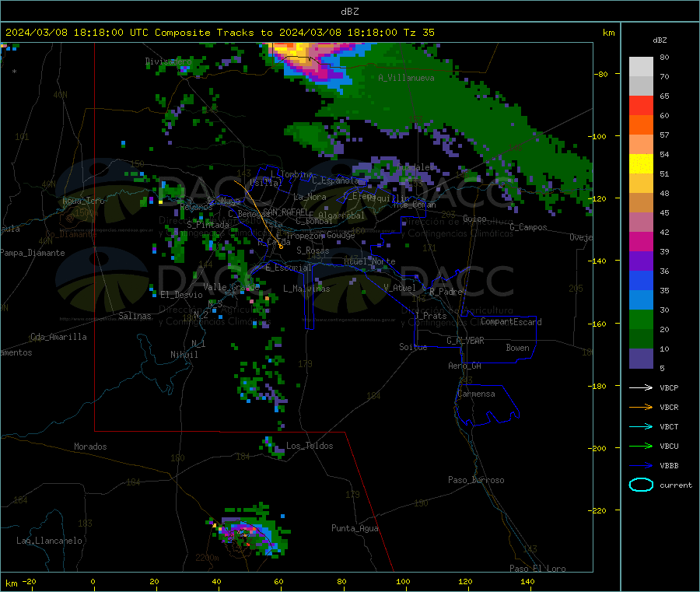Click the 'La_Nora' map label
Image resolution: width=700 pixels, height=592 pixels.
coord(310,197)
